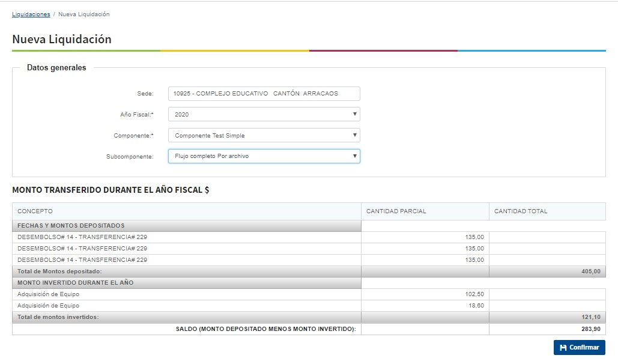Image resolution: width=618 pixels, height=364 pixels.
Task: Click the save icon on Confirmar button
Action: point(563,348)
